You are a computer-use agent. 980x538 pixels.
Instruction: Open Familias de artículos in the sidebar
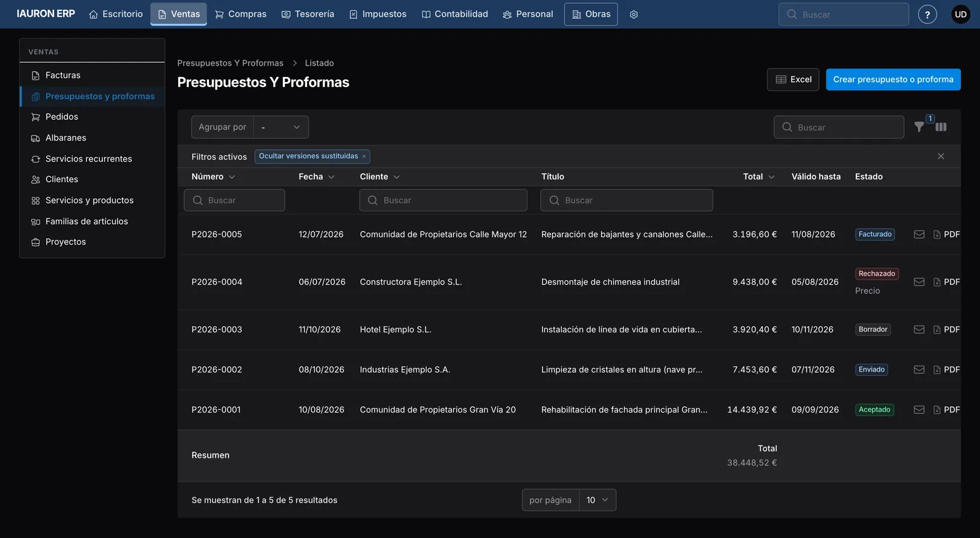click(x=92, y=221)
